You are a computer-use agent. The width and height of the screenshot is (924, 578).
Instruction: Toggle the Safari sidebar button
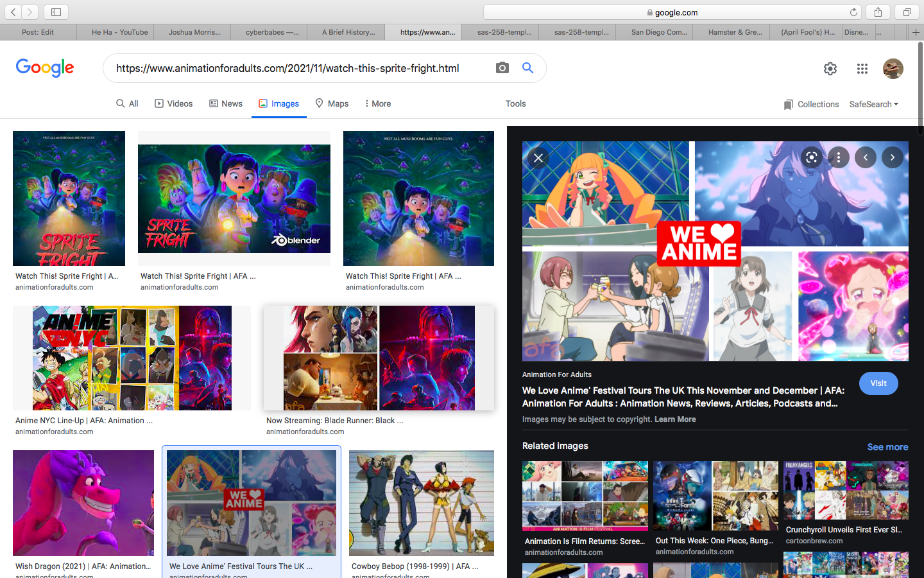tap(56, 12)
